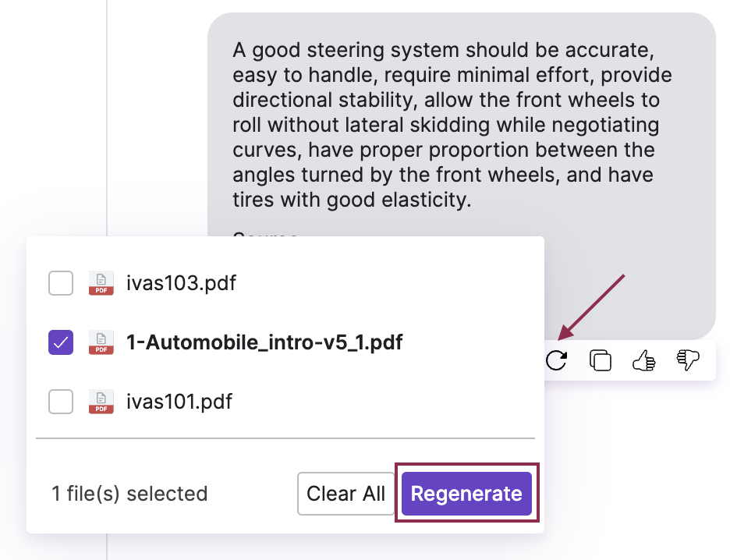Click the Clear All button
This screenshot has width=730, height=560.
[x=346, y=493]
